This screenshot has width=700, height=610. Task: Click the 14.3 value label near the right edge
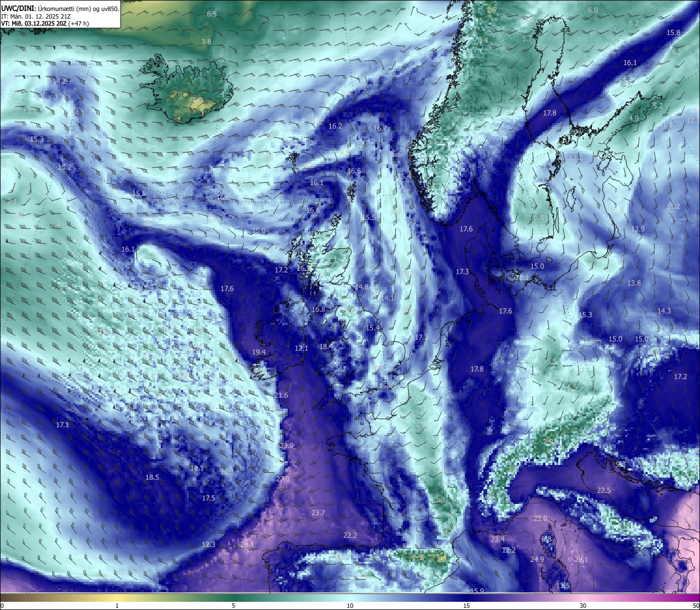tap(664, 311)
